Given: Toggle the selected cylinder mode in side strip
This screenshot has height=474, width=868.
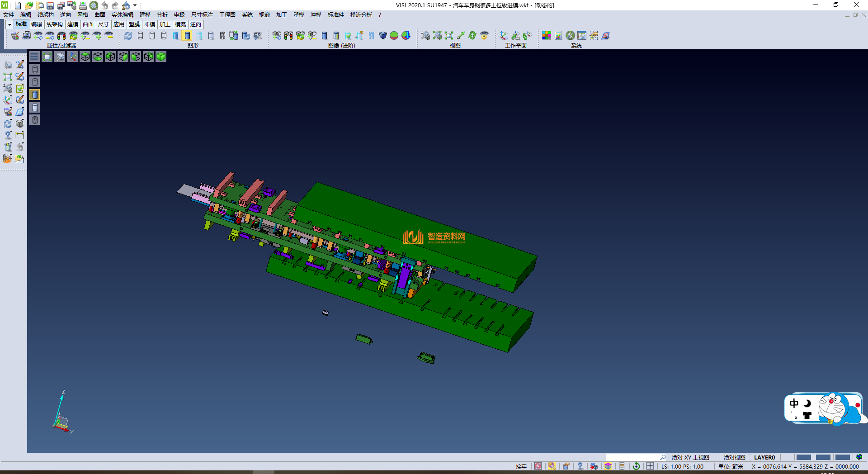Looking at the screenshot, I should click(35, 95).
